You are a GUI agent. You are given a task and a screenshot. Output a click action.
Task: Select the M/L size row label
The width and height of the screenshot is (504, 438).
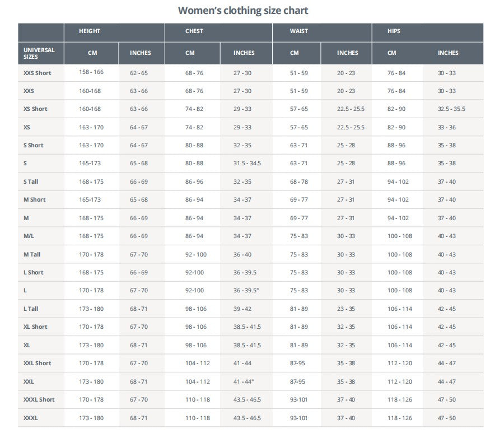pyautogui.click(x=29, y=236)
